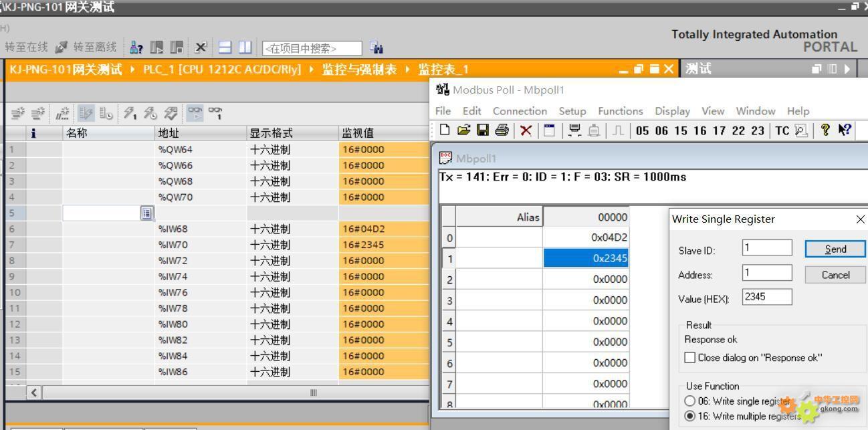Viewport: 868px width, 430px height.
Task: Click the insert comment line icon
Action: pyautogui.click(x=62, y=113)
